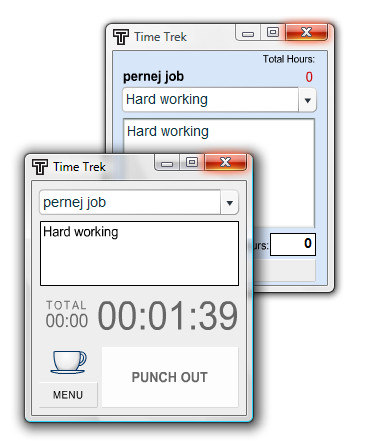Click the TOTAL 00:00 time readout
This screenshot has width=365, height=446.
tap(67, 314)
